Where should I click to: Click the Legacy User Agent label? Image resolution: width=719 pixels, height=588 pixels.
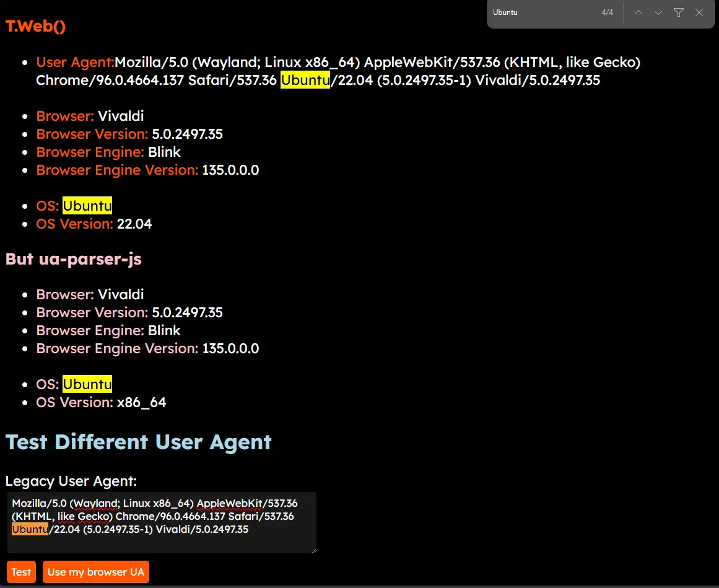71,481
